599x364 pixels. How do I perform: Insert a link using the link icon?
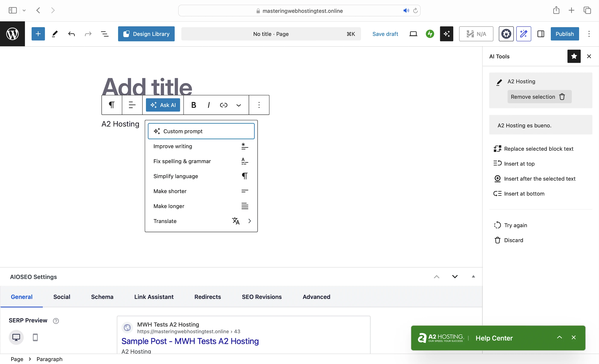(223, 105)
